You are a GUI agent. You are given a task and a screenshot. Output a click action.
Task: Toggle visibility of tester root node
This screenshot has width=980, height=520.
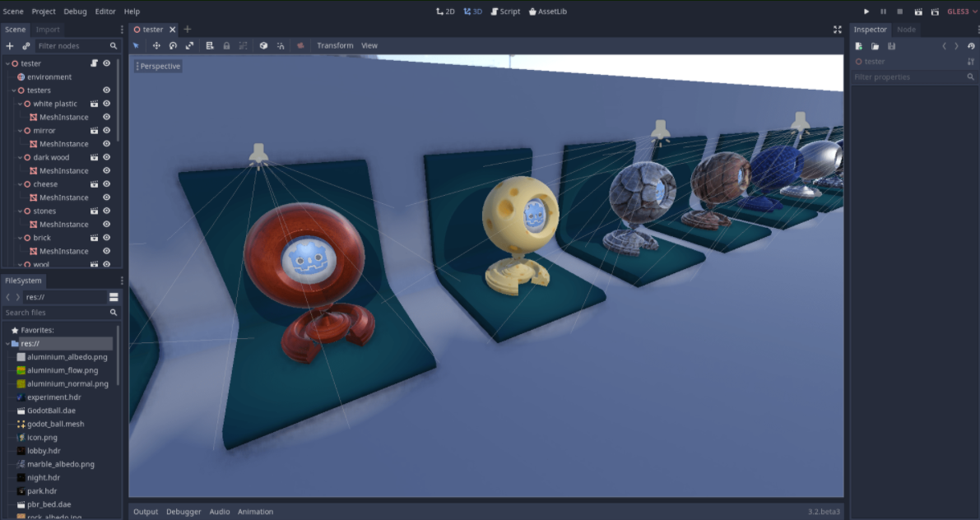tap(107, 63)
